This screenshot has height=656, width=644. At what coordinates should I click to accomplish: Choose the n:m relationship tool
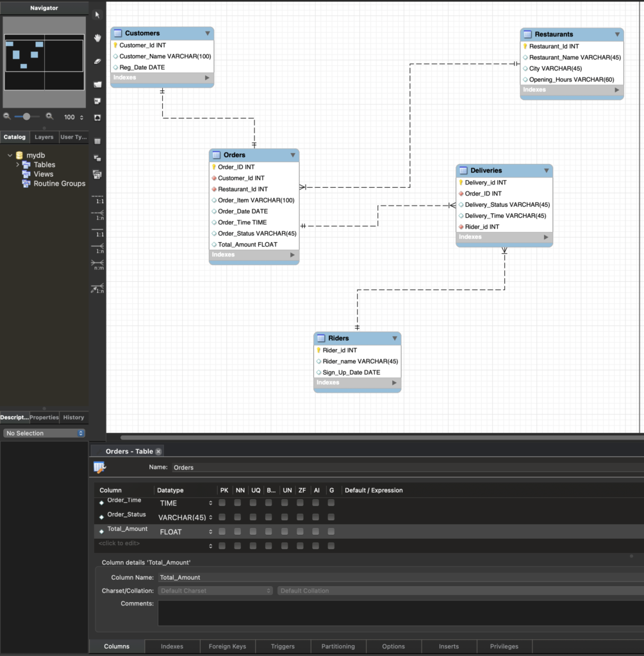click(97, 263)
